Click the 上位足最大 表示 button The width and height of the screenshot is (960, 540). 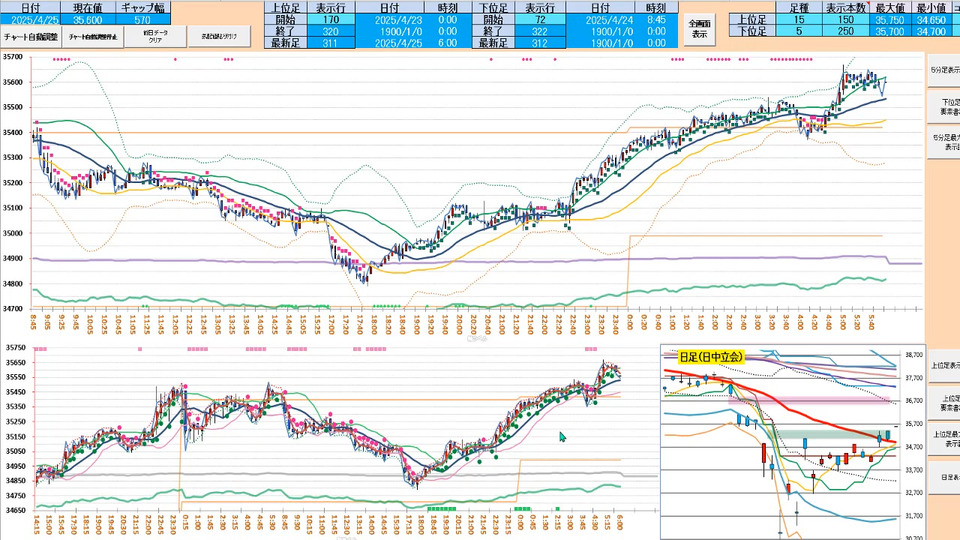point(944,438)
